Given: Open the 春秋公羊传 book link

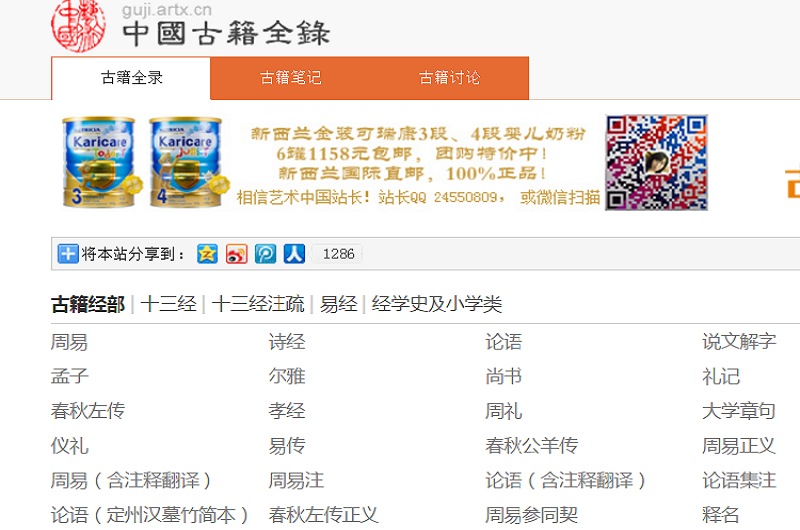Looking at the screenshot, I should coord(531,446).
